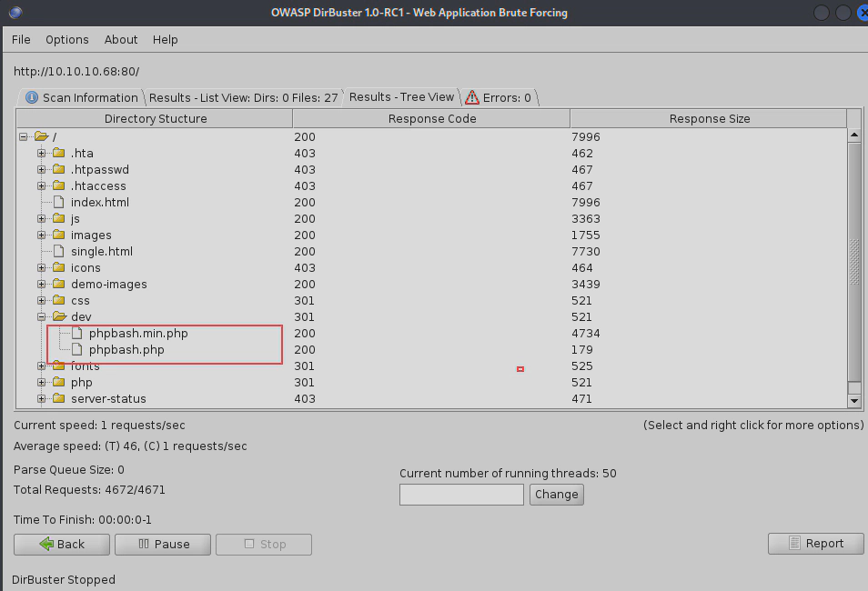Screen dimensions: 868x591
Task: Click the phpbash.php file icon
Action: (77, 350)
